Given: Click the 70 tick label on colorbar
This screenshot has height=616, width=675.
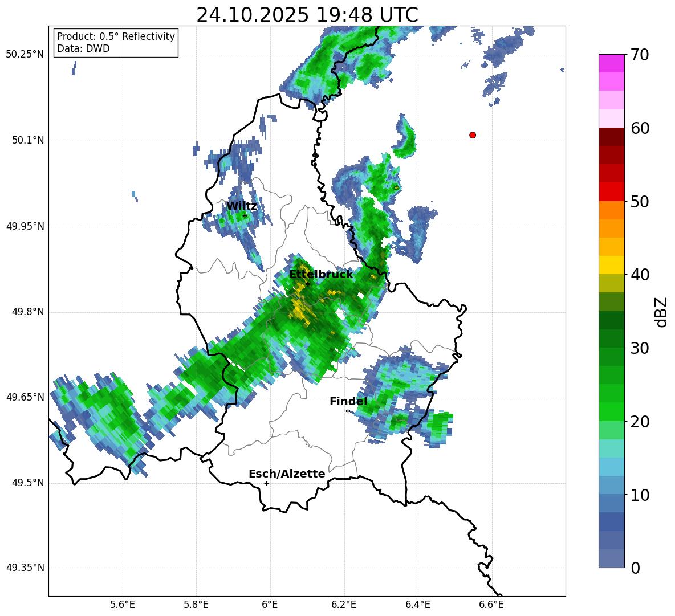Looking at the screenshot, I should (x=640, y=55).
